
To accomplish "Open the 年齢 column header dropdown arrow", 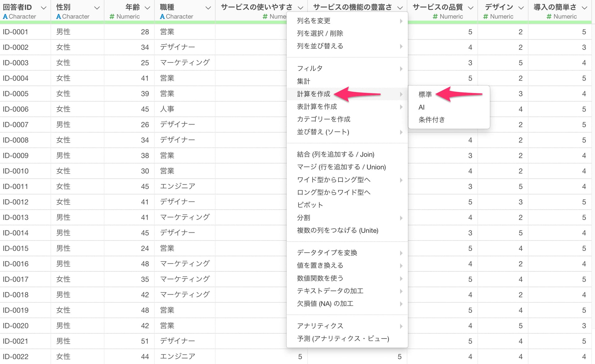I will point(148,8).
